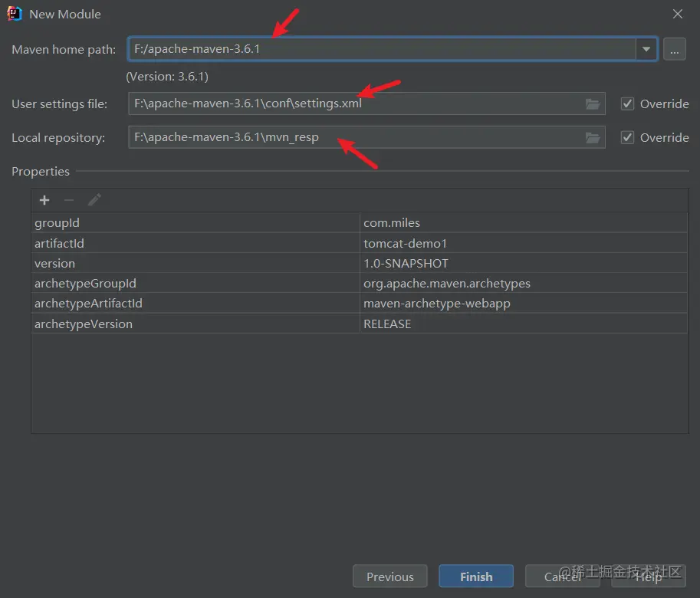Select the version property name cell
Screen dimensions: 700x598
[x=196, y=263]
